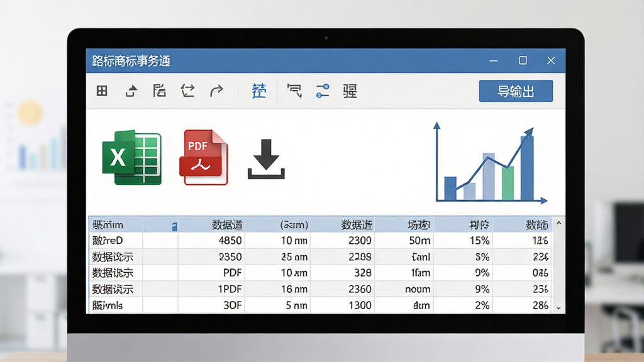Select the cell showing 2350
644x362 pixels.
[211, 257]
